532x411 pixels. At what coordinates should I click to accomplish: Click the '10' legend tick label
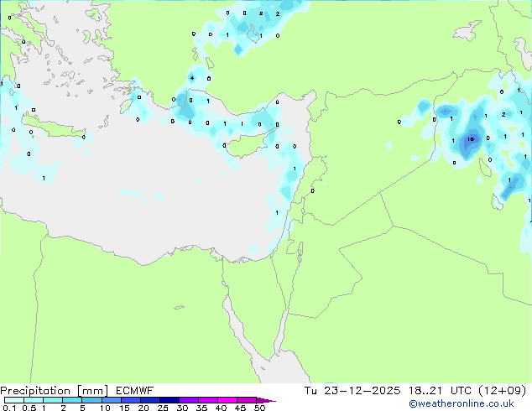click(x=105, y=408)
